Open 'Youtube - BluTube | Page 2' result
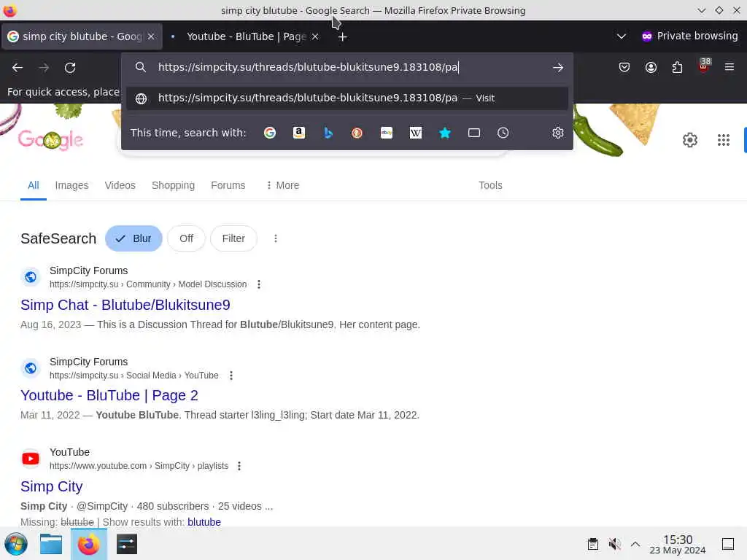This screenshot has height=560, width=747. 109,395
